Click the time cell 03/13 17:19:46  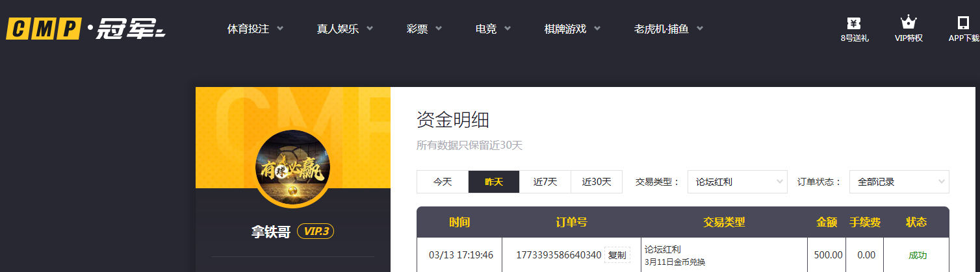[x=461, y=255]
